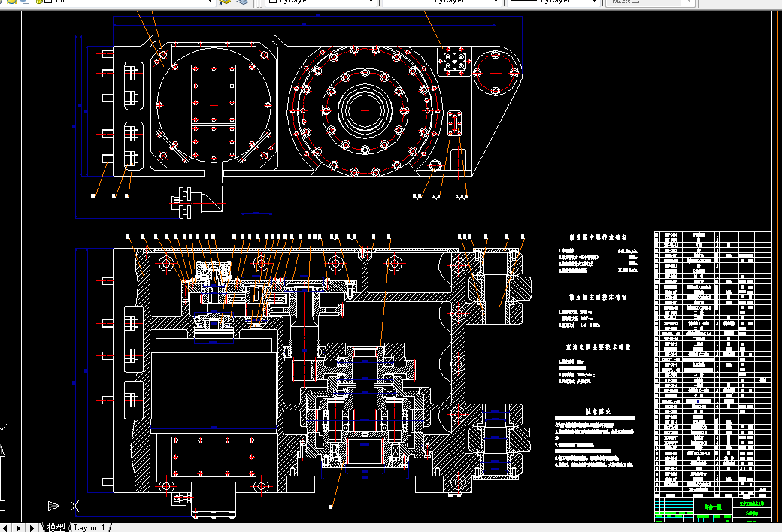Select the 技术要求 heading text in the drawing
782x532 pixels.
(x=598, y=411)
